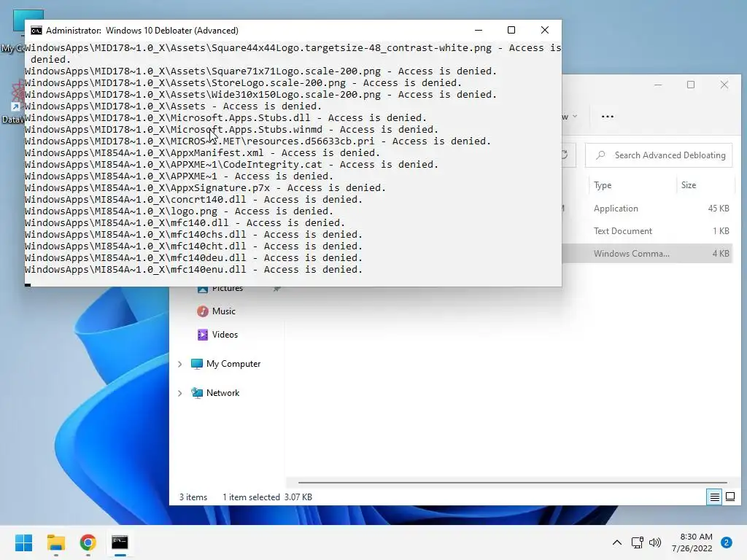Switch Explorer to large thumbnails view
This screenshot has height=560, width=747.
point(729,497)
